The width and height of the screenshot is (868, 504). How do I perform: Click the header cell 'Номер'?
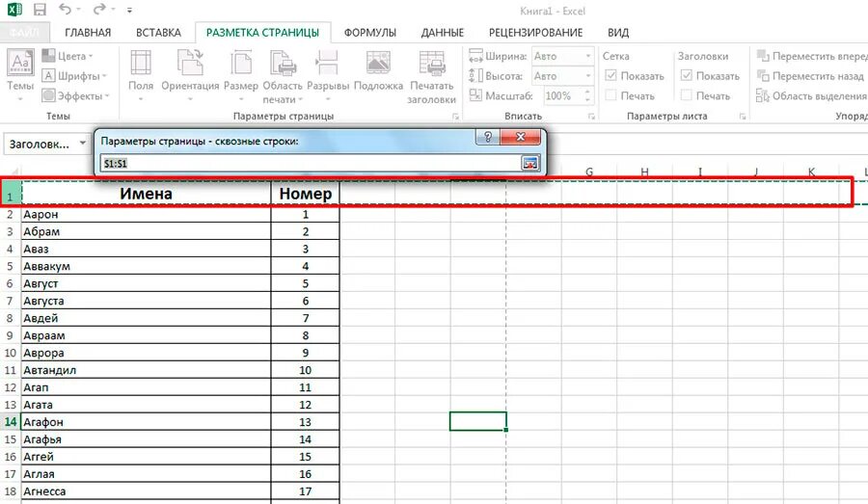pos(305,193)
